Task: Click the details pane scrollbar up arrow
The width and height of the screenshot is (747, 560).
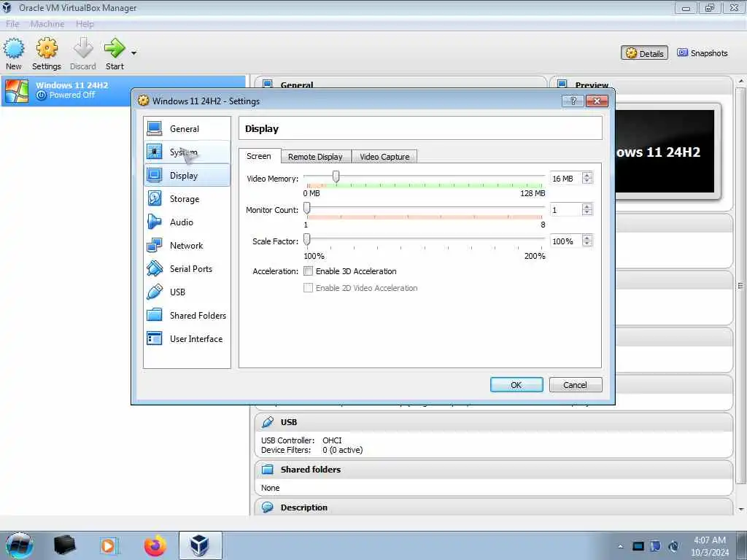Action: point(741,82)
